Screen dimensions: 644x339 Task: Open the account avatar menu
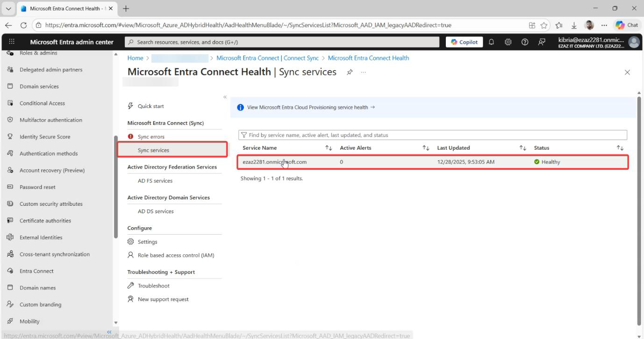(634, 42)
